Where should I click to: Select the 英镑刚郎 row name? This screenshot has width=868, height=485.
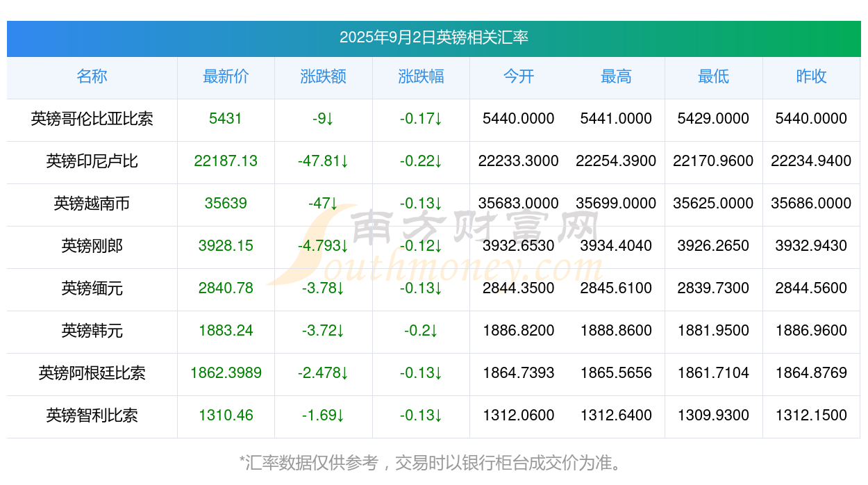92,246
